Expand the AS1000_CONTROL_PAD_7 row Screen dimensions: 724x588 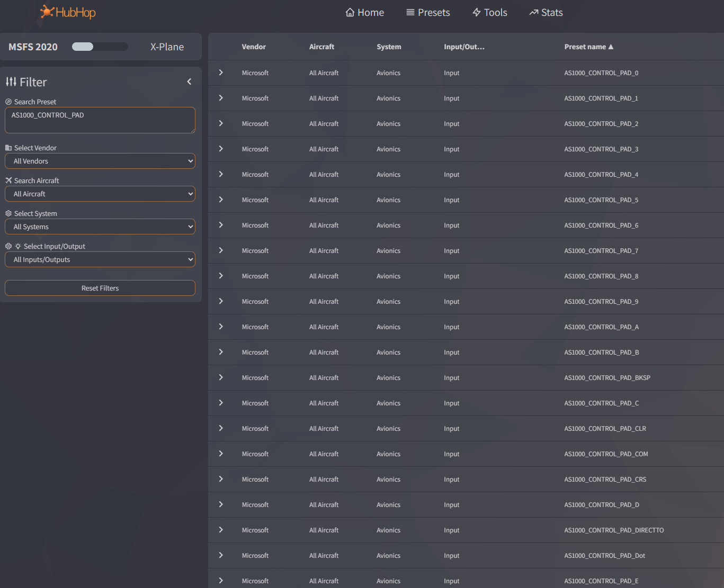pos(221,250)
